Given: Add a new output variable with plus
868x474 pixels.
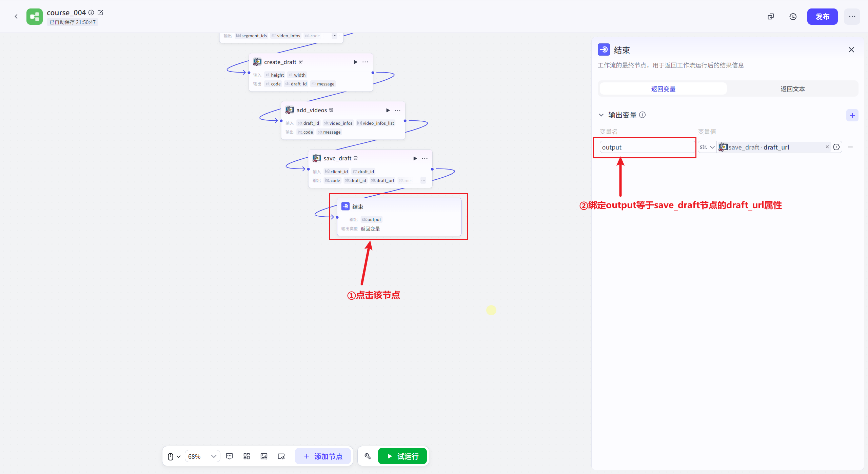Looking at the screenshot, I should tap(852, 115).
